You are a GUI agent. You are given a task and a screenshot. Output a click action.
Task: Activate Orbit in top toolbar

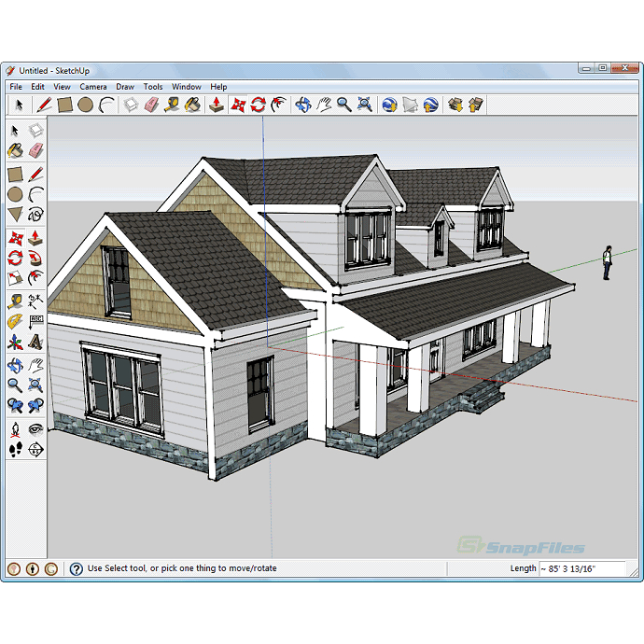click(x=303, y=105)
